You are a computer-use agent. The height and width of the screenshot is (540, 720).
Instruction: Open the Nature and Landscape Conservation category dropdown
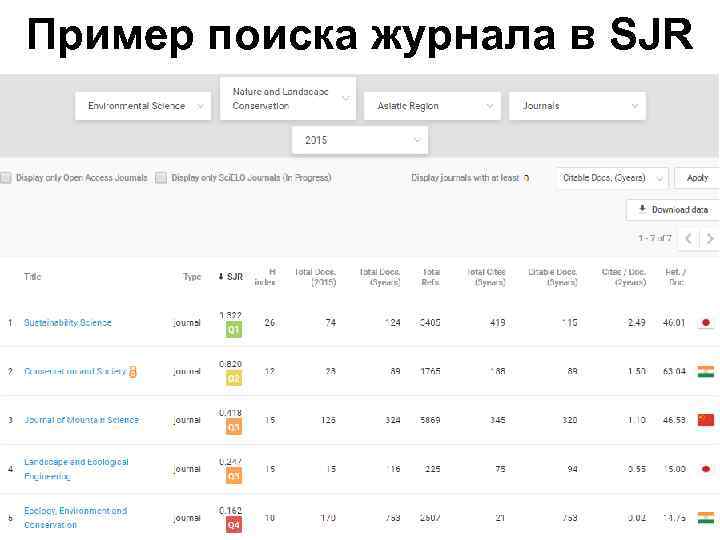click(288, 99)
